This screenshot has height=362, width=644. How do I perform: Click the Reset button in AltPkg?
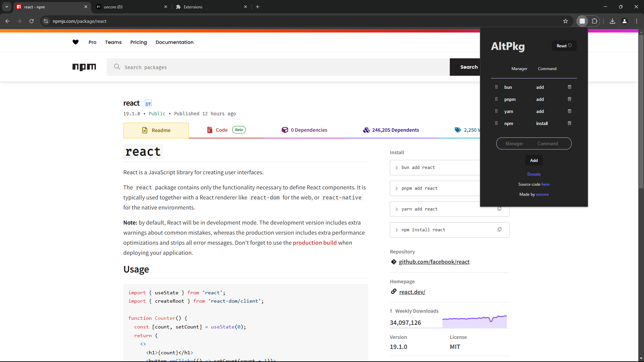(564, 46)
